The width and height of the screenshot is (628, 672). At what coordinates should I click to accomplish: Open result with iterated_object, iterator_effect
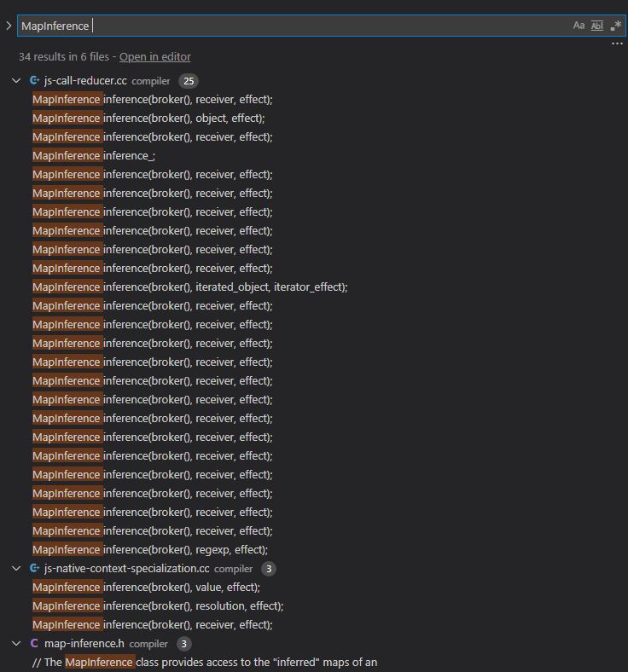tap(190, 287)
